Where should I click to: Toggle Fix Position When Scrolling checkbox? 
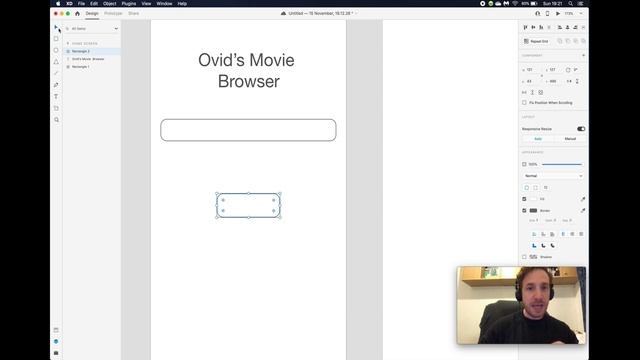click(x=524, y=102)
